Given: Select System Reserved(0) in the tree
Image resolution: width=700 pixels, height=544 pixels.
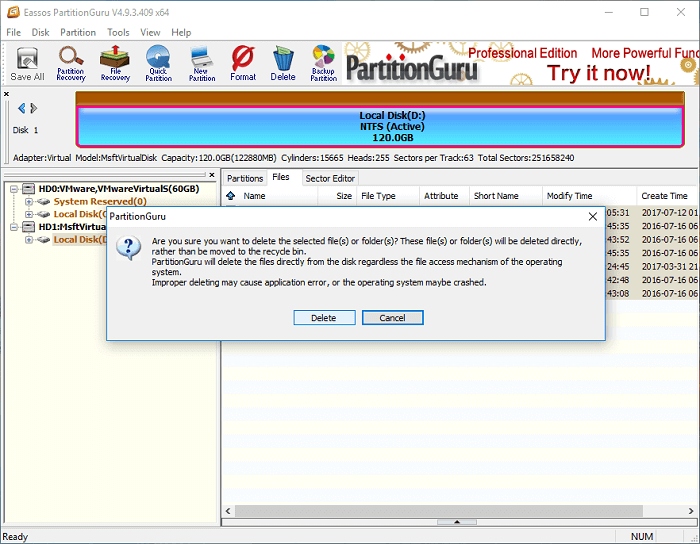Looking at the screenshot, I should point(100,202).
